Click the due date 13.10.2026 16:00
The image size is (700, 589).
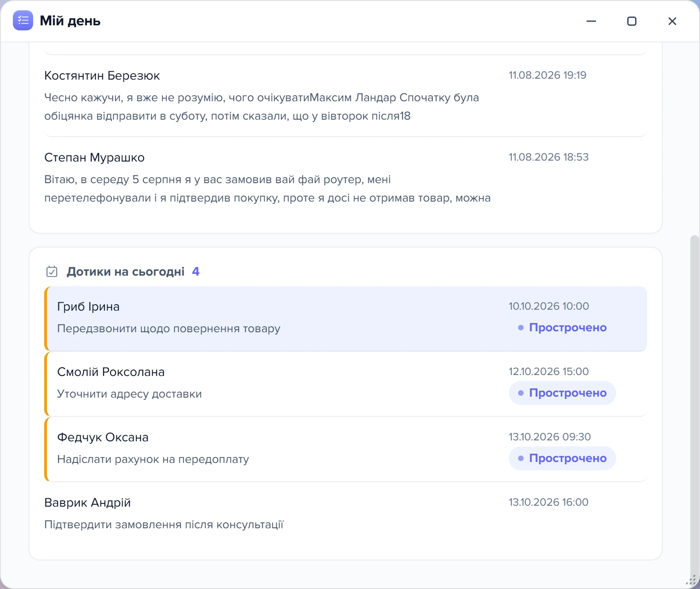[548, 502]
